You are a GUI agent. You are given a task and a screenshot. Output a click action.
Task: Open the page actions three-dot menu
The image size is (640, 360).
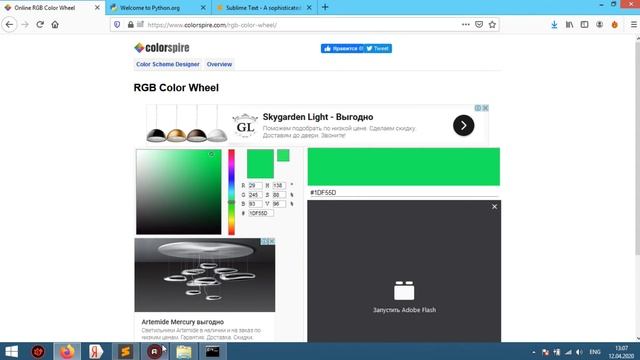(x=466, y=24)
